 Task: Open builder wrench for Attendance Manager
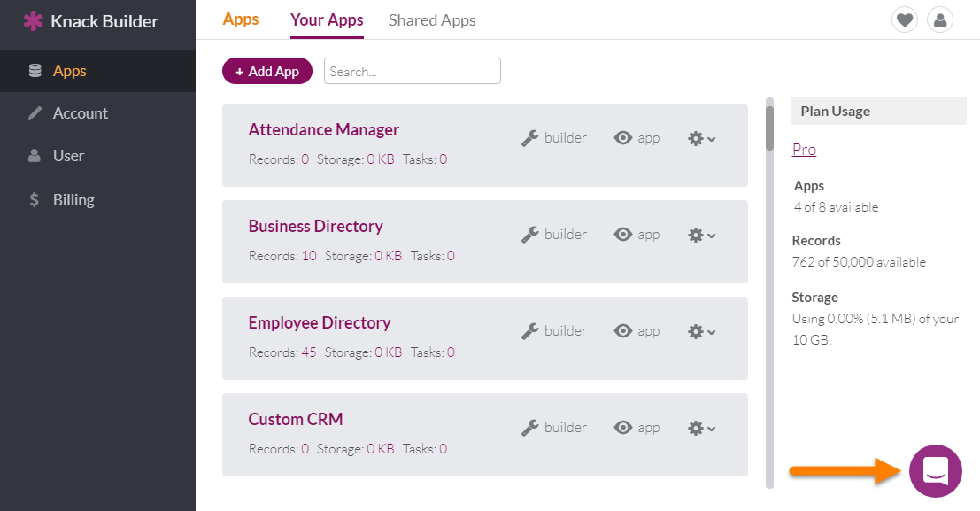[530, 138]
